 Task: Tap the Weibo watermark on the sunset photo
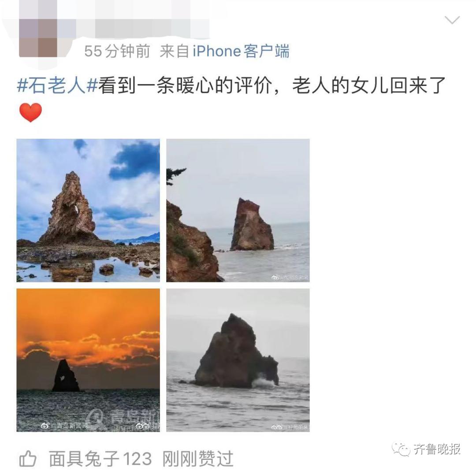pyautogui.click(x=64, y=426)
